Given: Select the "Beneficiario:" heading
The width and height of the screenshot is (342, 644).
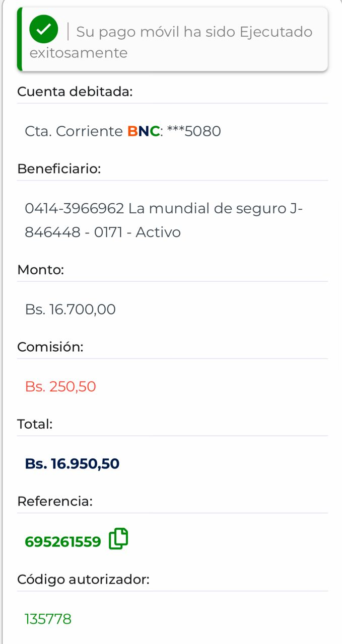Looking at the screenshot, I should pyautogui.click(x=59, y=169).
